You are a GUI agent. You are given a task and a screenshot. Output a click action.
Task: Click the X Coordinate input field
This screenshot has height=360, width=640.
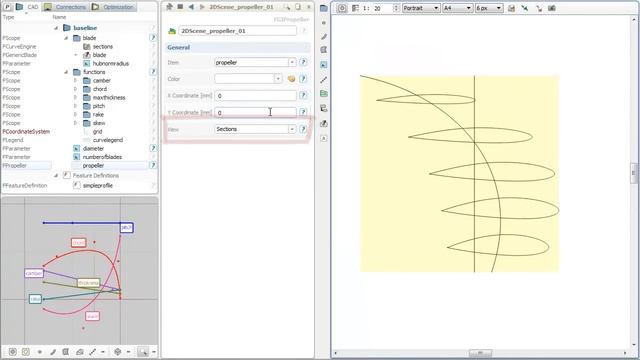click(256, 96)
